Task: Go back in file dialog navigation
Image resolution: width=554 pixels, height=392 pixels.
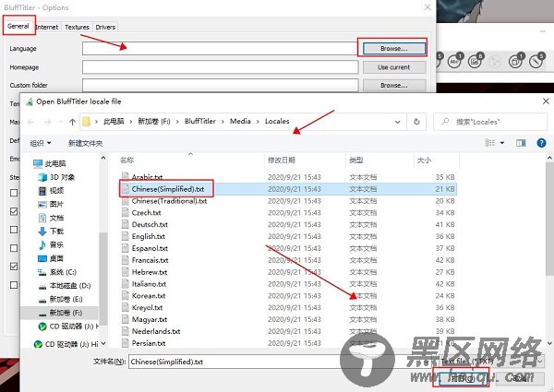Action: click(31, 122)
